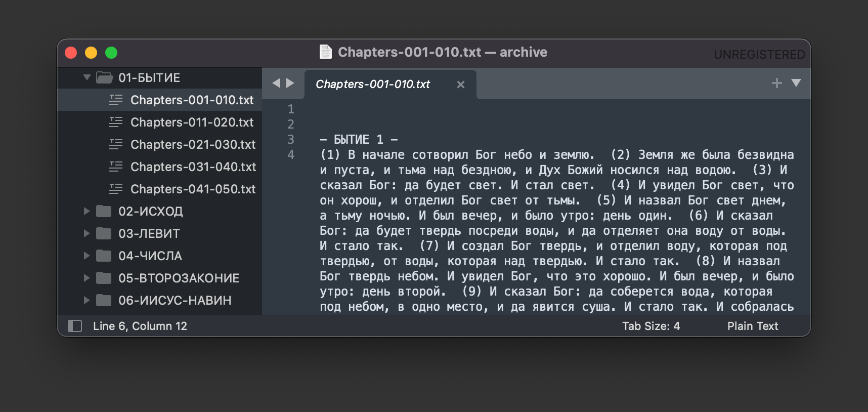Click the Chapters-001-010.txt file icon in the sidebar
Image resolution: width=868 pixels, height=412 pixels.
tap(116, 100)
